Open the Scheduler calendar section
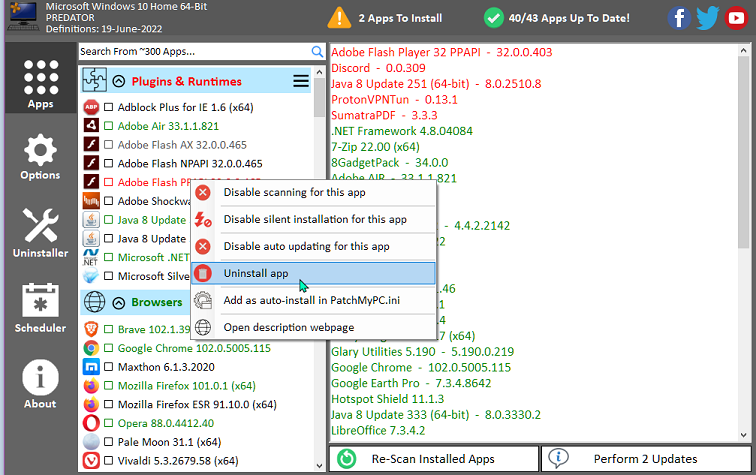 (x=40, y=308)
